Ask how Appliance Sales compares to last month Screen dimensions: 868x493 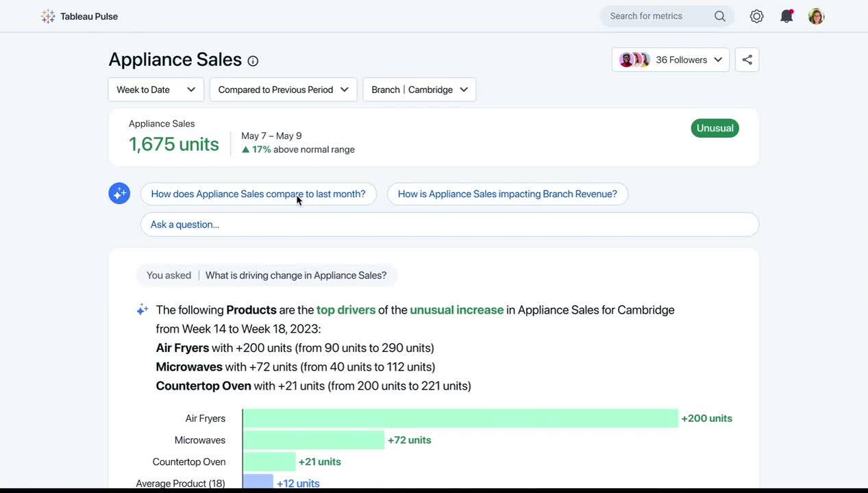tap(258, 194)
